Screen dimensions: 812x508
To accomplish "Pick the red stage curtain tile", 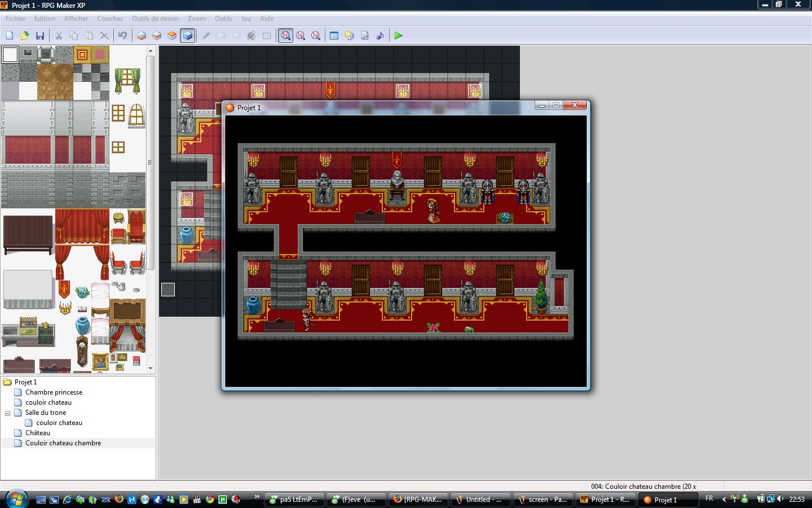I will click(x=82, y=227).
